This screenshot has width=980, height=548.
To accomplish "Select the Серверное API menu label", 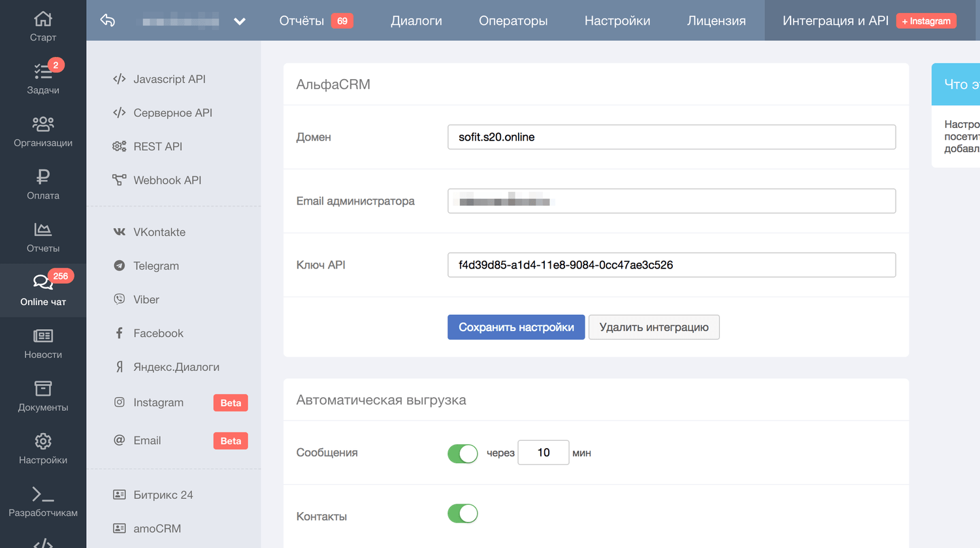I will click(x=172, y=113).
